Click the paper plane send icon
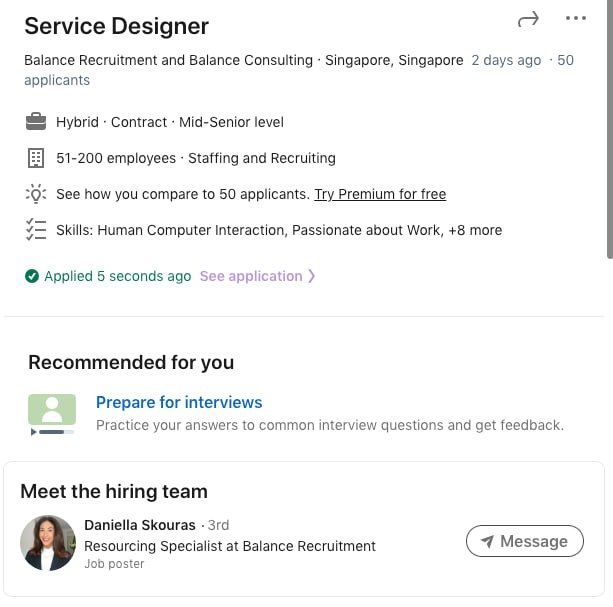The image size is (613, 607). [x=487, y=541]
